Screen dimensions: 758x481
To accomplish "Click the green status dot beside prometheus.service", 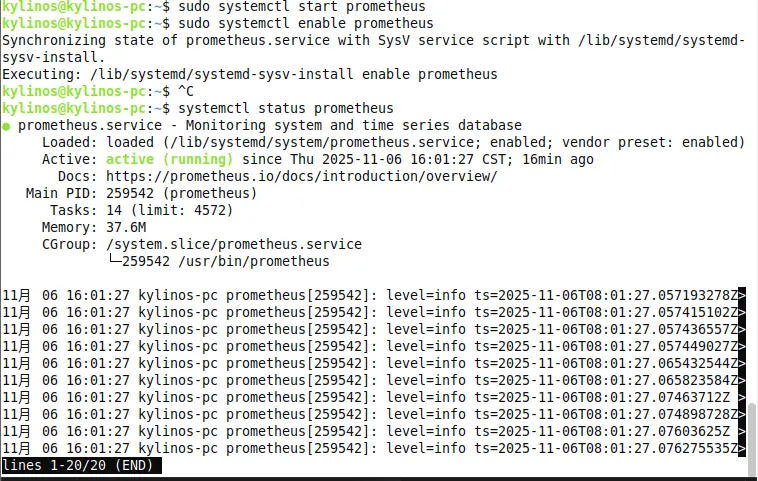I will point(7,126).
